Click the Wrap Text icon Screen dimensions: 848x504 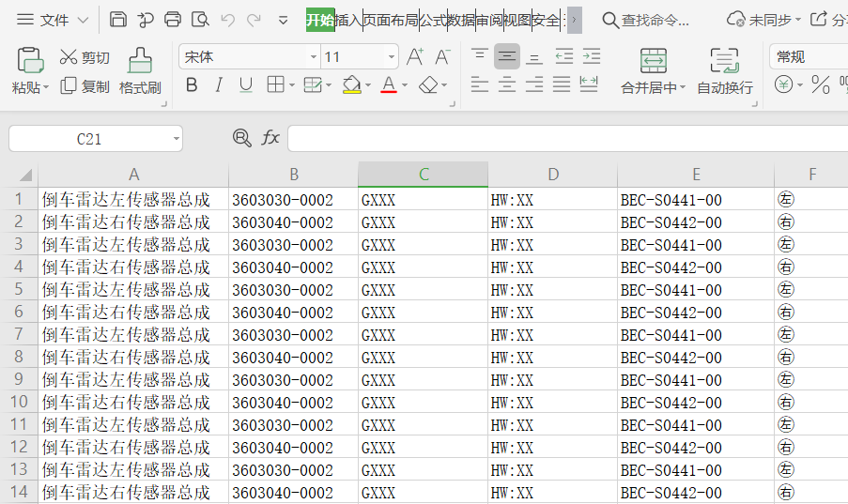click(724, 61)
